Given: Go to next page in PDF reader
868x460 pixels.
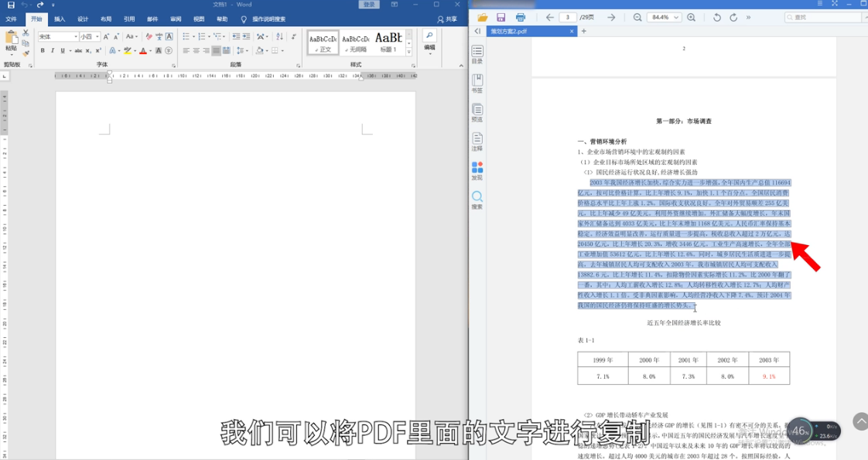Looking at the screenshot, I should click(x=611, y=18).
